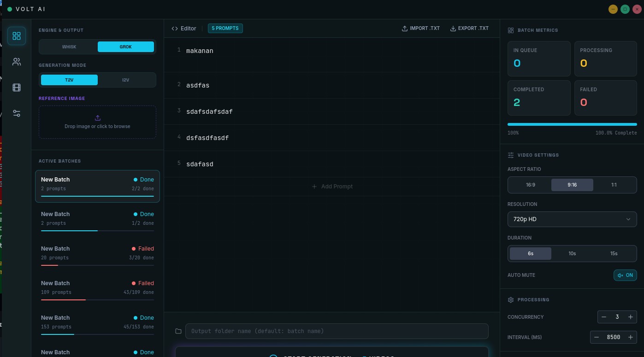644x357 pixels.
Task: Choose 16:9 aspect ratio
Action: [531, 185]
